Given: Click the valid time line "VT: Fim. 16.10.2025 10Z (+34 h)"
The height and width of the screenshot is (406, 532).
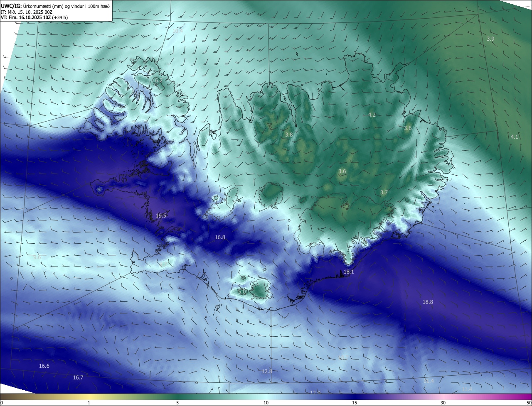Looking at the screenshot, I should pyautogui.click(x=34, y=17).
